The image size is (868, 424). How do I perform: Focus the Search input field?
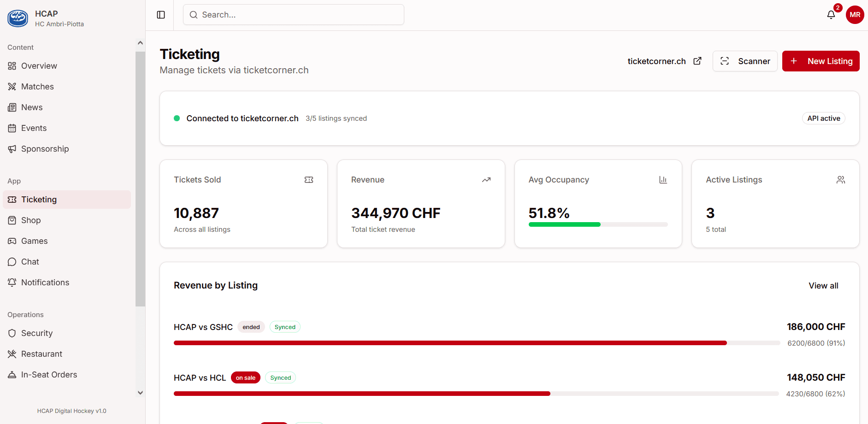pos(294,15)
